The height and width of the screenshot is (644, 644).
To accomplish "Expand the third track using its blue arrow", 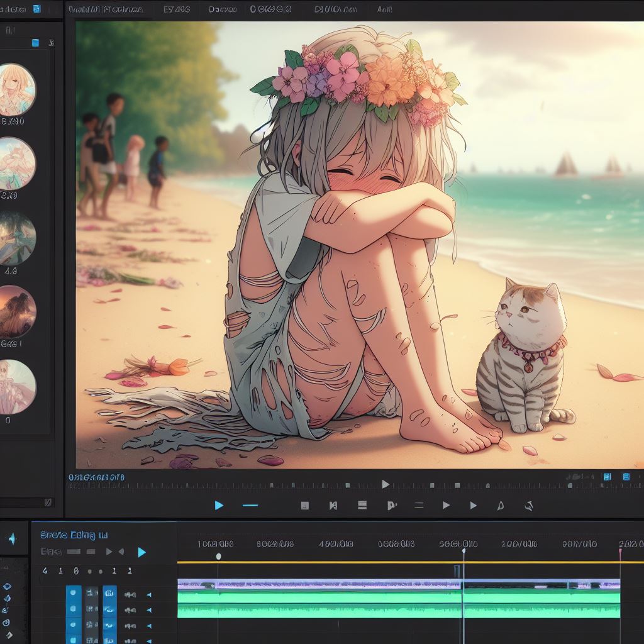I will coord(148,626).
